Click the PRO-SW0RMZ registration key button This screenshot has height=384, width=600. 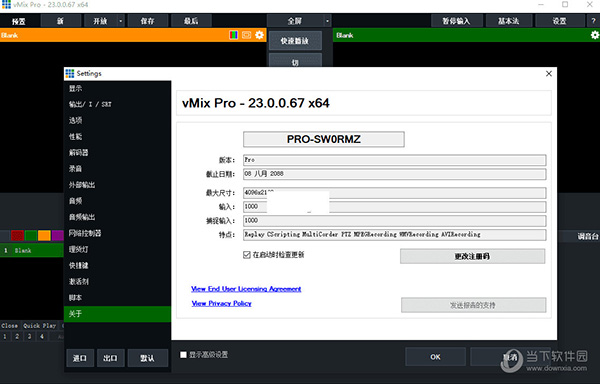pos(324,139)
